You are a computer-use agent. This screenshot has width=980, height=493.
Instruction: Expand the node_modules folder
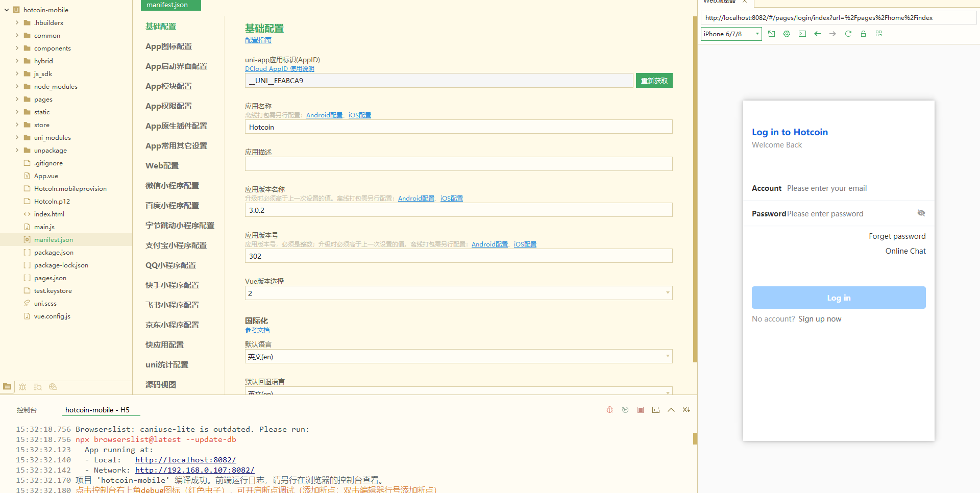[17, 86]
